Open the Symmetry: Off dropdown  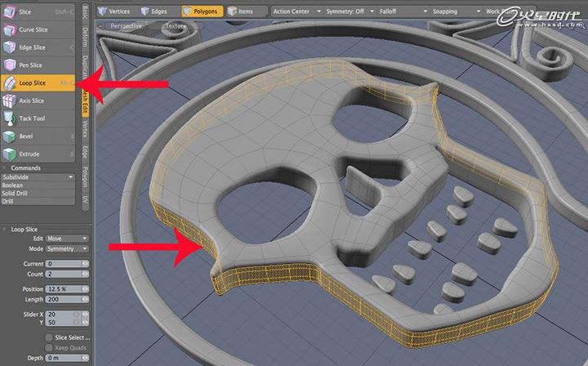[x=350, y=11]
